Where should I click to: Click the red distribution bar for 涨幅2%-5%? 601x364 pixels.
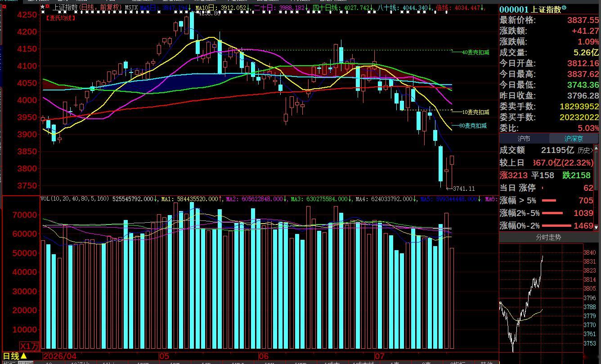552,213
